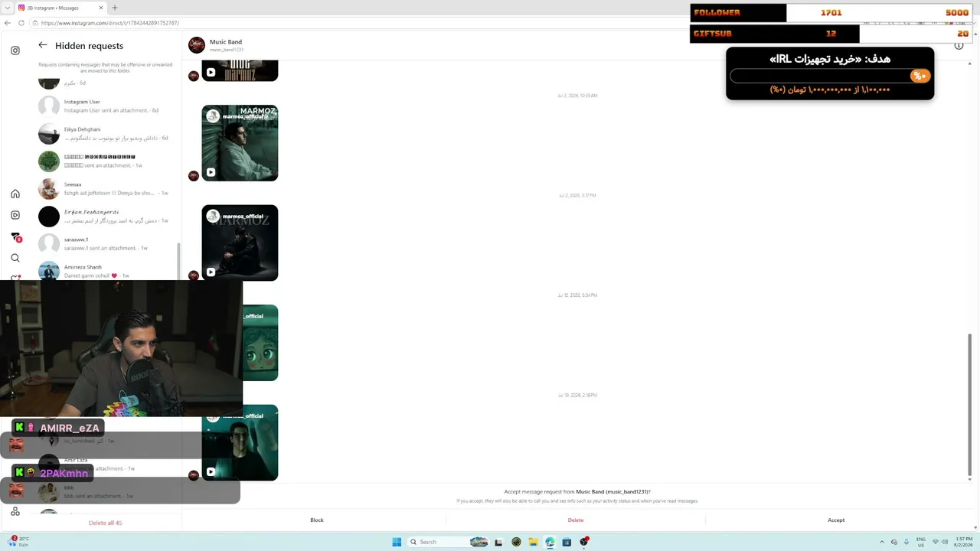The width and height of the screenshot is (980, 551).
Task: Open the taskbar clock showing 1:57 PM
Action: [962, 542]
